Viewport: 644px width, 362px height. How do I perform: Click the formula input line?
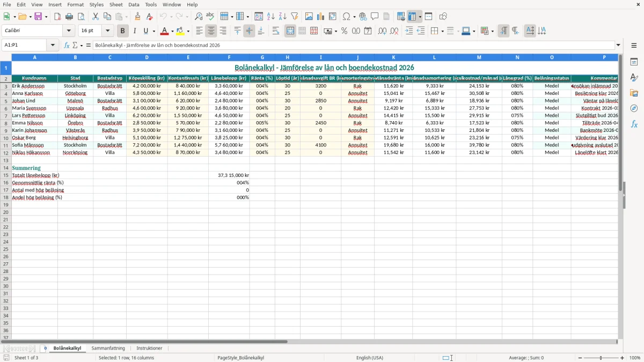click(354, 45)
